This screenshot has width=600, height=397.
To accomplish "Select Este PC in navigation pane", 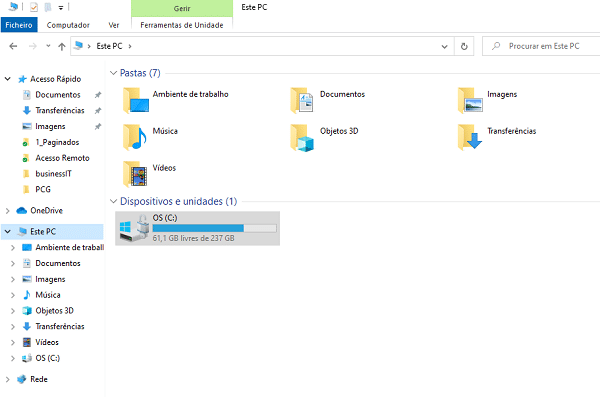I will (x=52, y=232).
